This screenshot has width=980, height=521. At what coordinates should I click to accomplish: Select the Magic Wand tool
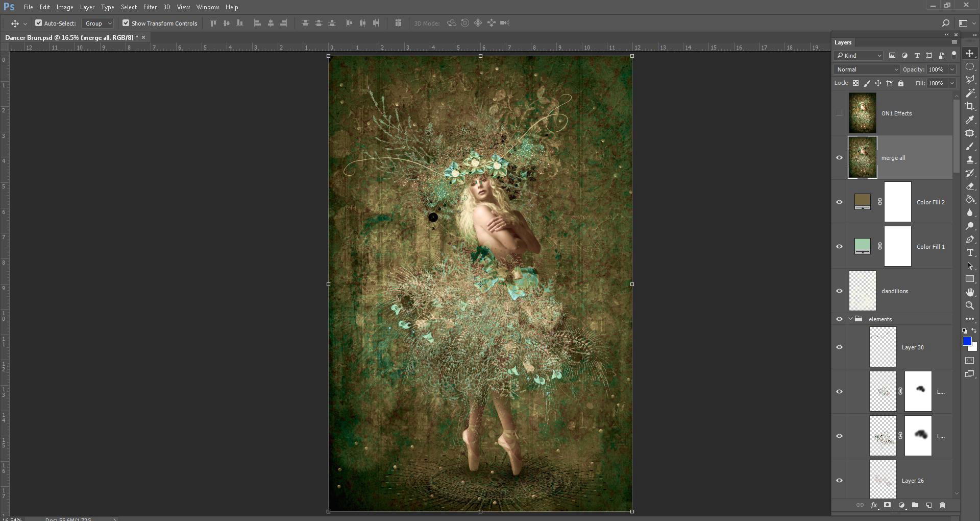coord(970,93)
